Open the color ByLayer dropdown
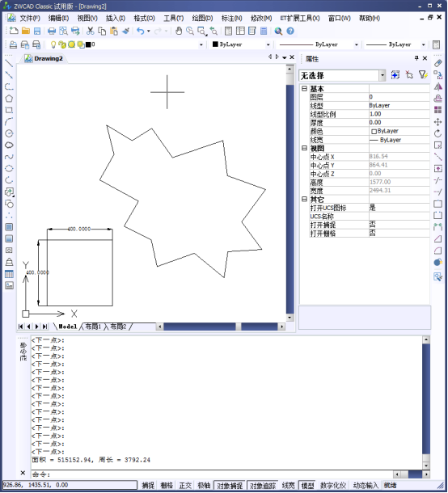The width and height of the screenshot is (448, 493). [x=268, y=44]
